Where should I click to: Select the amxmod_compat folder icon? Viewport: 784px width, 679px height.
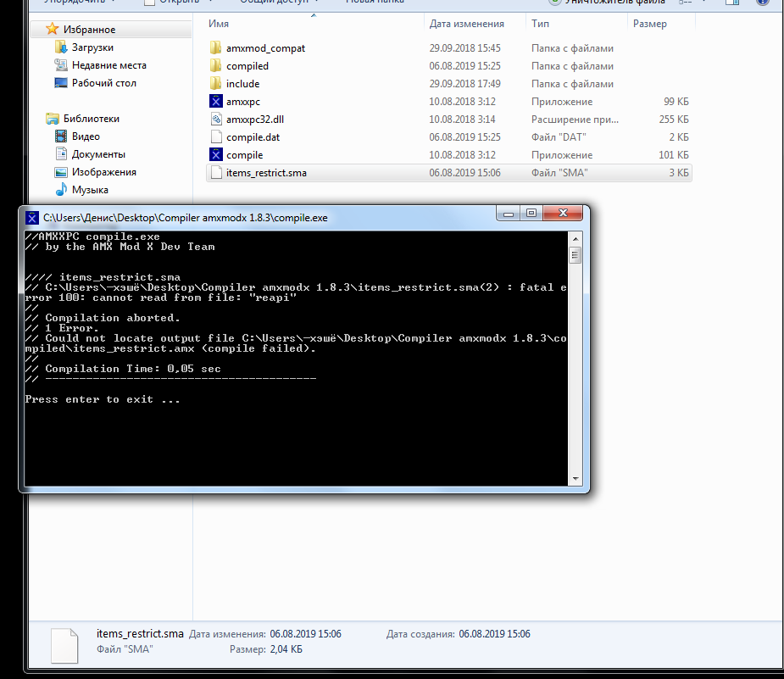coord(215,48)
